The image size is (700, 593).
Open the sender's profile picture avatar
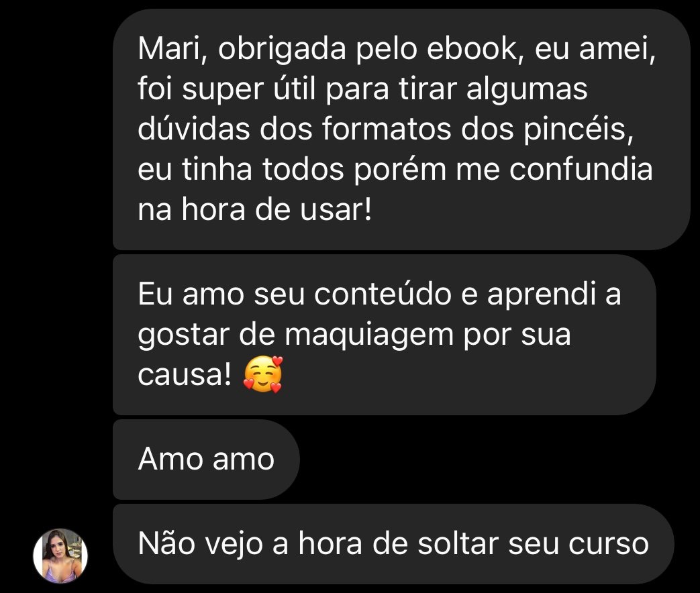pyautogui.click(x=60, y=555)
